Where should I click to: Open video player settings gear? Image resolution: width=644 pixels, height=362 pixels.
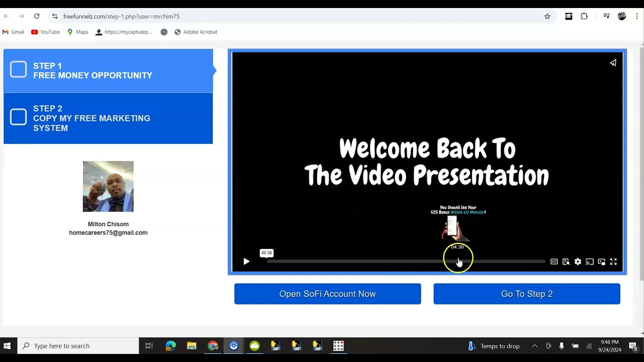tap(578, 261)
